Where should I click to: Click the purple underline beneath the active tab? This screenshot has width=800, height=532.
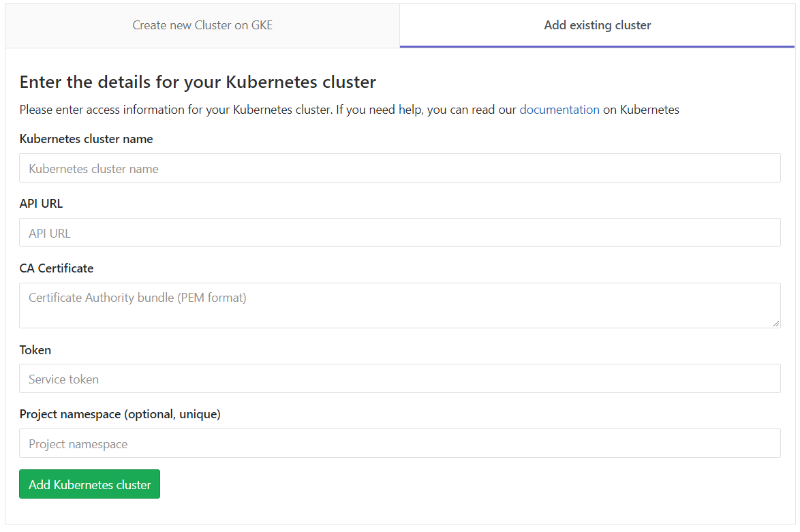[597, 46]
